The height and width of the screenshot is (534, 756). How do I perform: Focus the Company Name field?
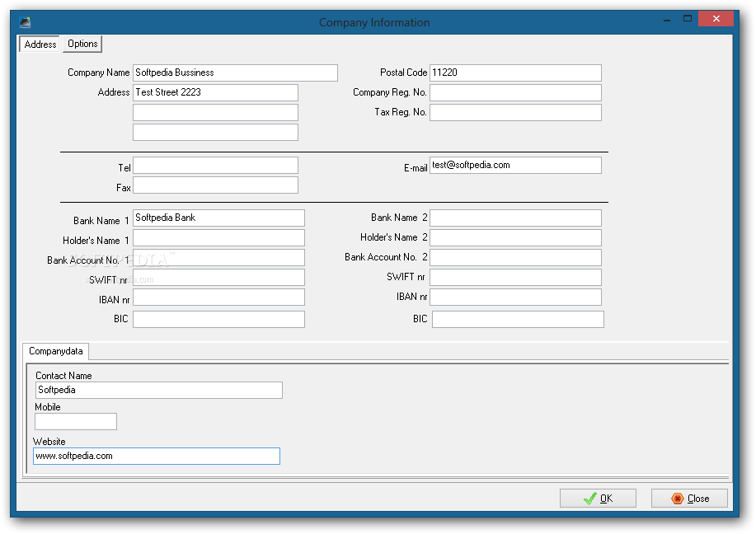[235, 73]
